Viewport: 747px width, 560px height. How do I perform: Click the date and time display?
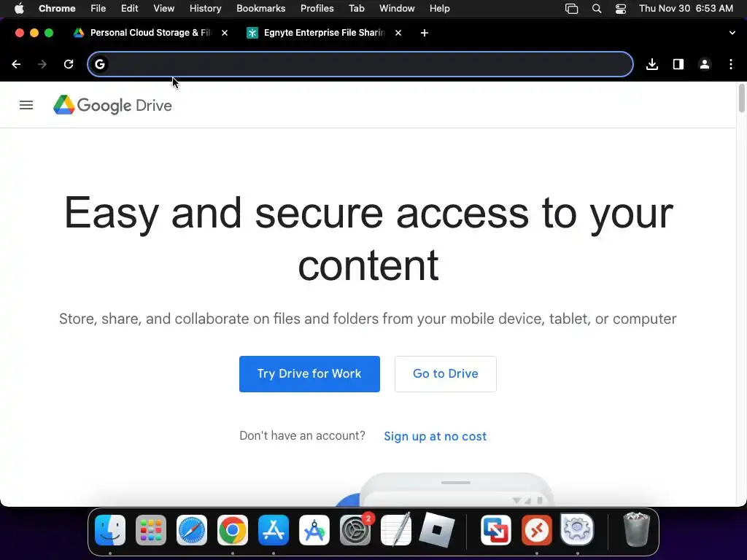(x=686, y=9)
